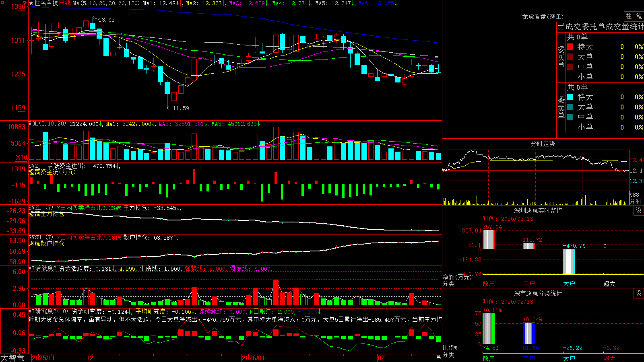Click the 委卖单 中单 teal swatch
Image resolution: width=644 pixels, height=362 pixels.
tap(570, 117)
